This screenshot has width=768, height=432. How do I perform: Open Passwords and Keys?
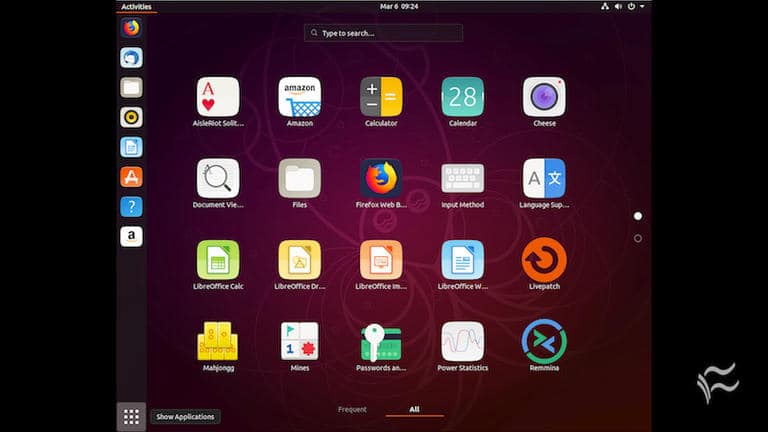(381, 341)
